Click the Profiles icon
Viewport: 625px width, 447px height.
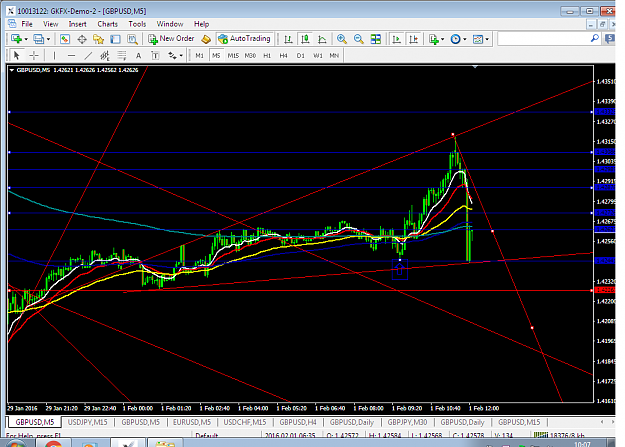39,39
